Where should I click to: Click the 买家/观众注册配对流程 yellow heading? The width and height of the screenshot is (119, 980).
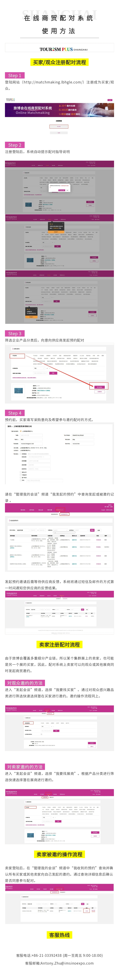click(x=59, y=62)
